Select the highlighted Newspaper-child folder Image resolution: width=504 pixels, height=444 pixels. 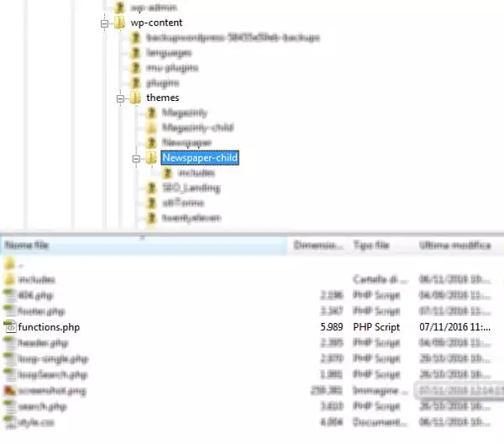200,158
